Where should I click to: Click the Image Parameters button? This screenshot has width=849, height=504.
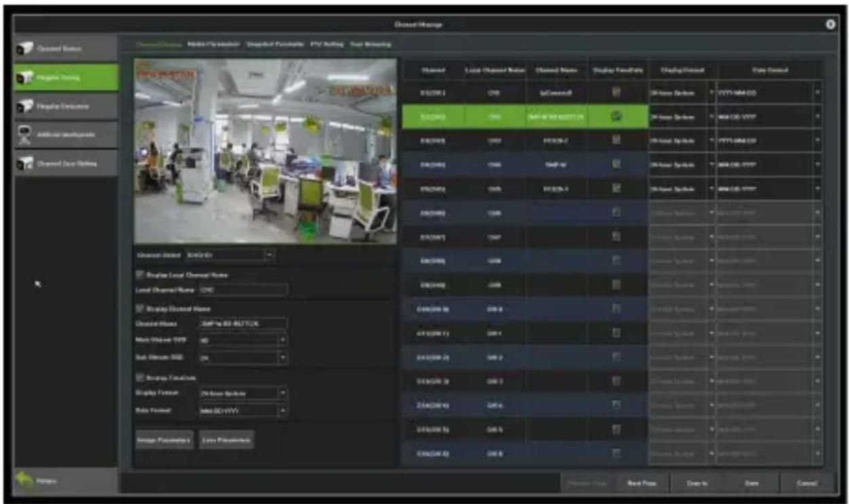pos(165,440)
